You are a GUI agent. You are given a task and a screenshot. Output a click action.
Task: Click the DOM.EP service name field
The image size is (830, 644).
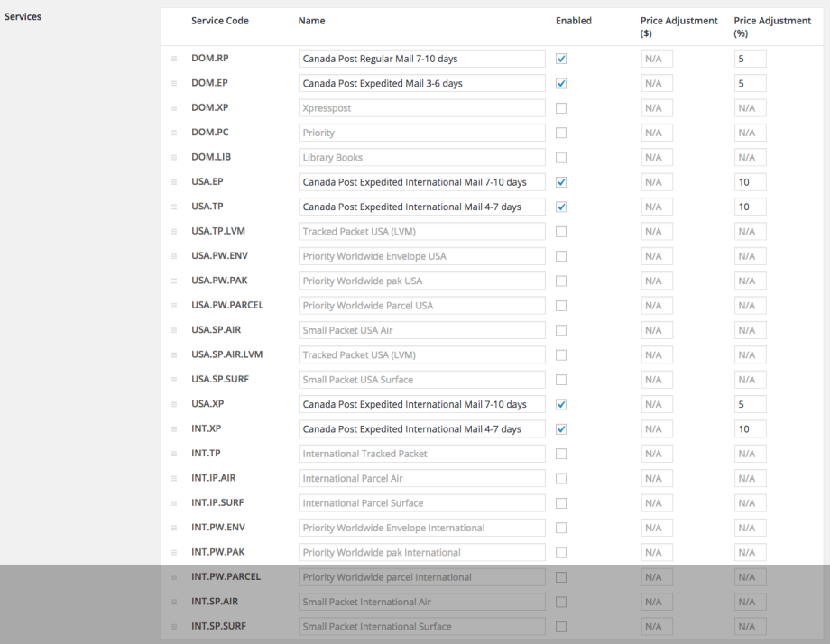pos(422,84)
